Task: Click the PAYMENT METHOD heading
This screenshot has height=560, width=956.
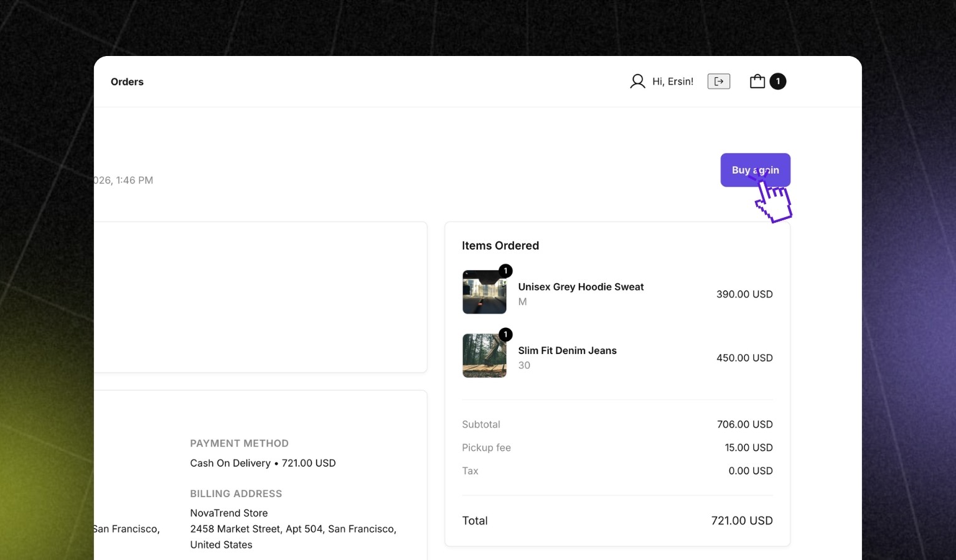Action: click(x=240, y=444)
